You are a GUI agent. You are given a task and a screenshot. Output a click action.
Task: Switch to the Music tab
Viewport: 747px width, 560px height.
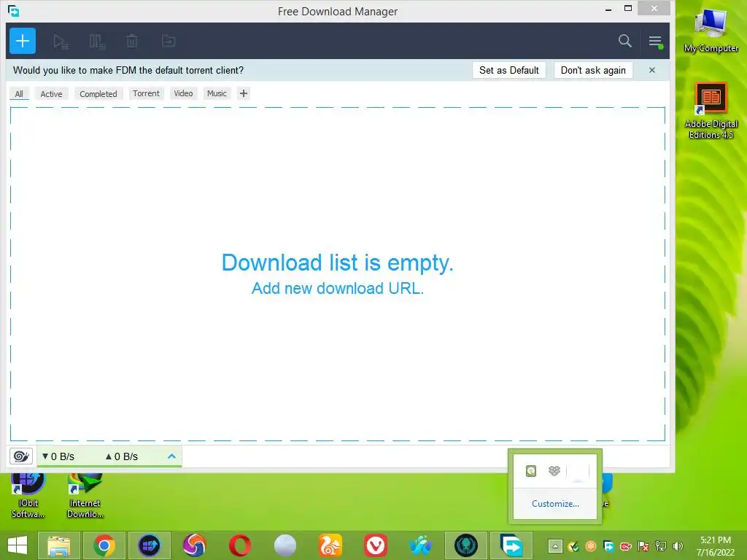[x=217, y=93]
